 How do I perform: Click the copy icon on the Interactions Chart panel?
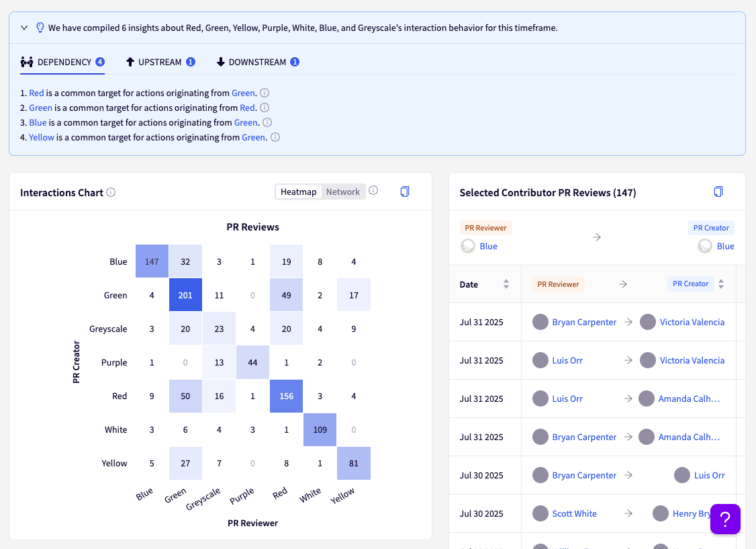coord(404,192)
